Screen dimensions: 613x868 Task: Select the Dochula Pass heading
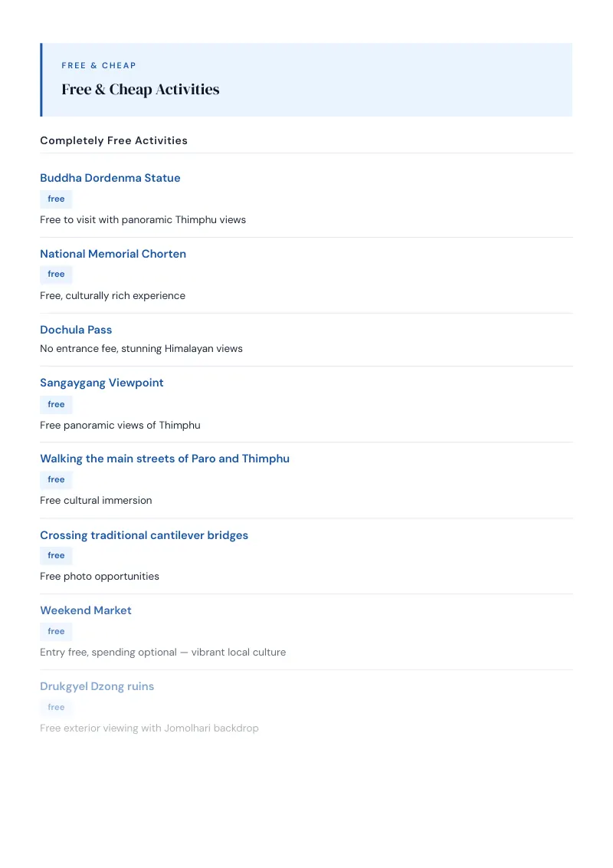76,330
